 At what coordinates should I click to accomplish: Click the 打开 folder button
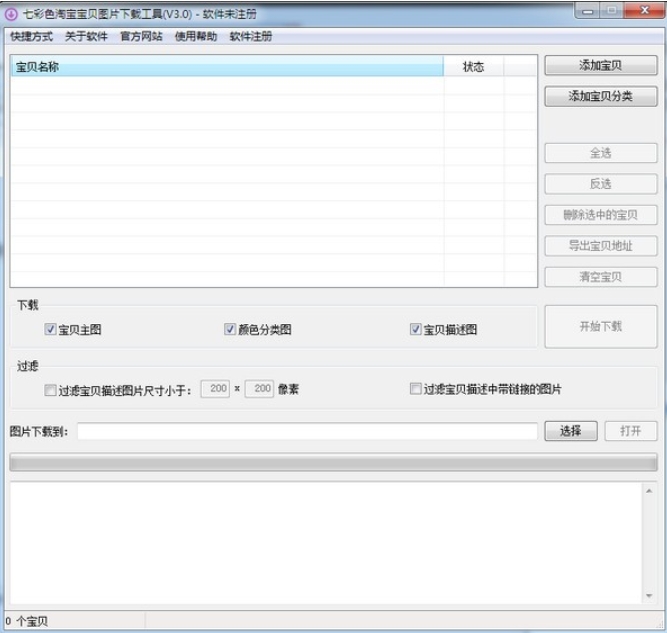631,431
